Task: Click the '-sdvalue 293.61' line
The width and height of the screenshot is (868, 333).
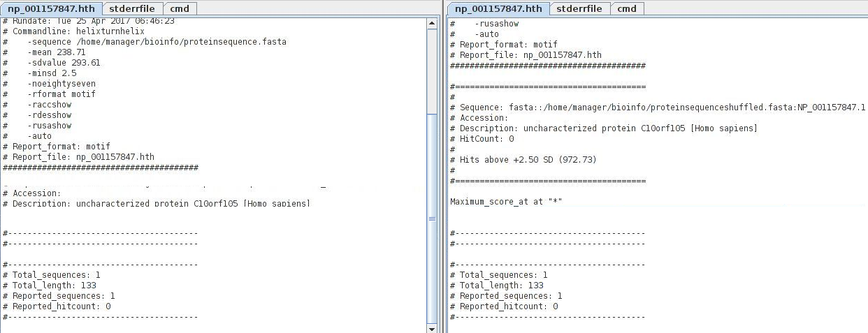Action: (x=64, y=63)
